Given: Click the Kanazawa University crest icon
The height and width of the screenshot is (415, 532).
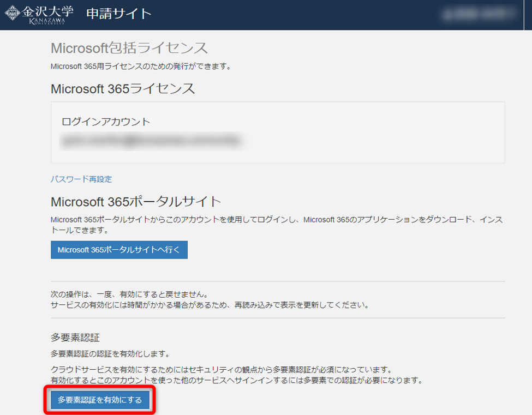Looking at the screenshot, I should click(x=13, y=14).
